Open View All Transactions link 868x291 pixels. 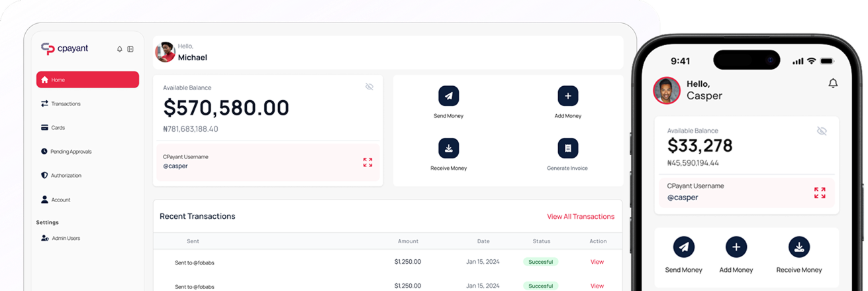click(581, 217)
